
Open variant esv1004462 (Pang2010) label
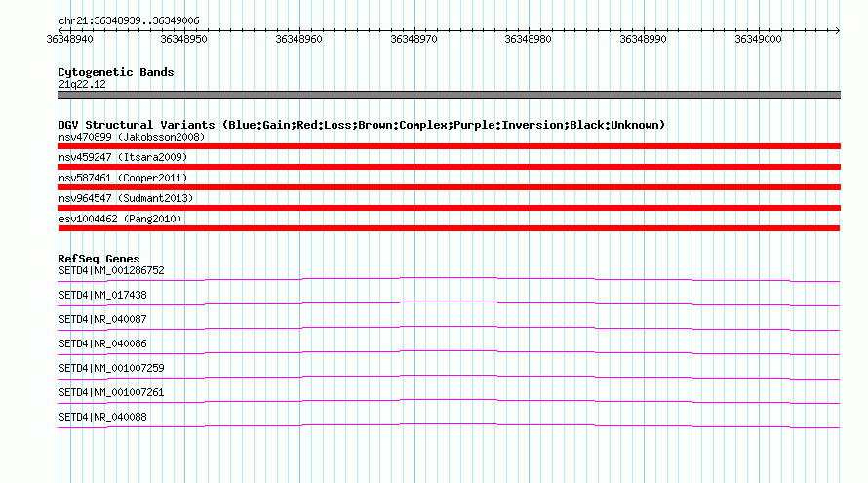120,219
